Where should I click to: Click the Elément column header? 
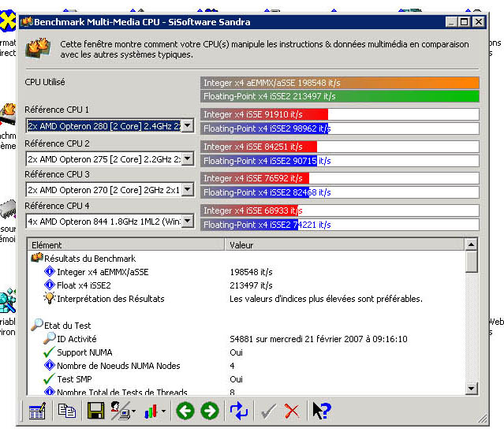(126, 245)
